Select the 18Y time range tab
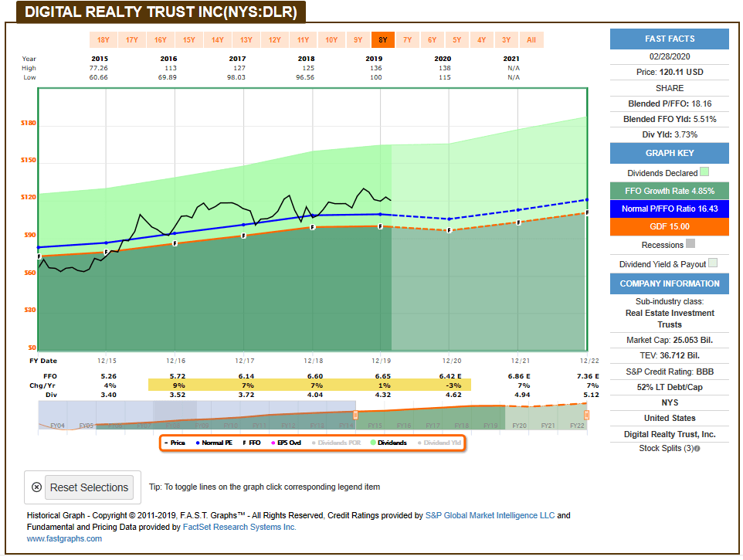The height and width of the screenshot is (560, 743). (x=103, y=40)
